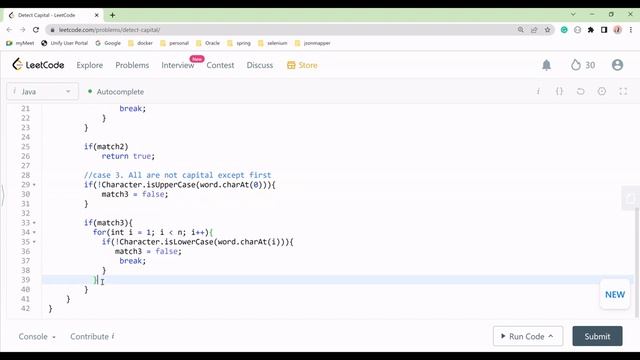Click the LeetCode logo

38,65
